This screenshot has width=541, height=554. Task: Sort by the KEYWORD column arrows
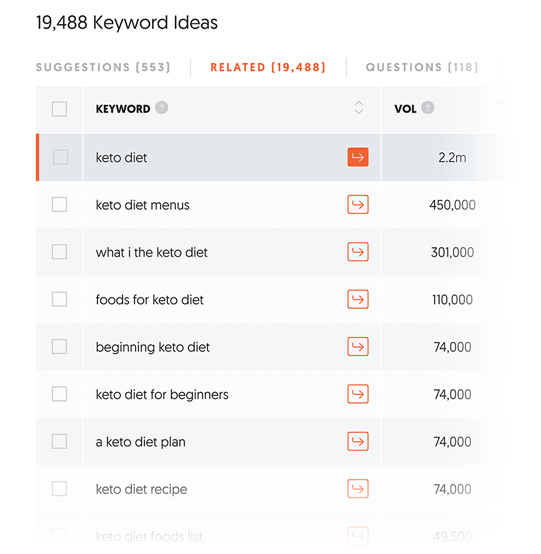point(359,107)
